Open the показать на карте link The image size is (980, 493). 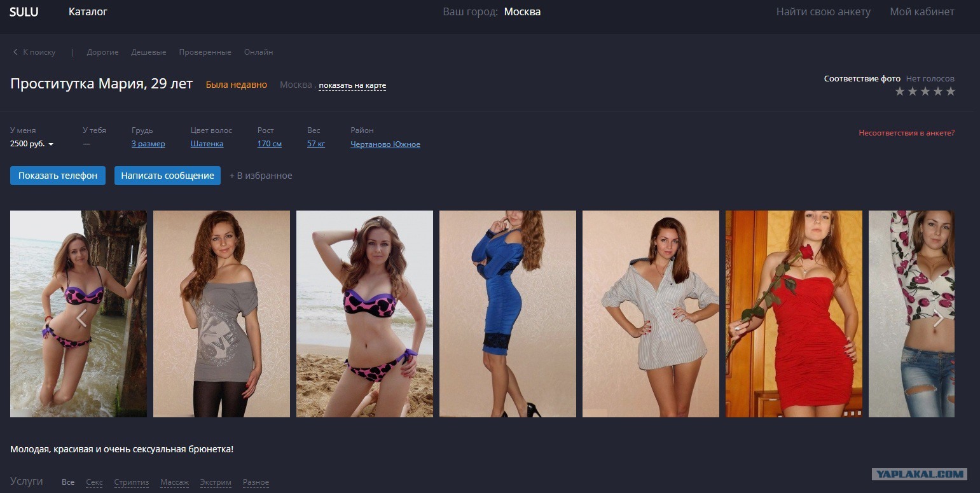pyautogui.click(x=352, y=85)
